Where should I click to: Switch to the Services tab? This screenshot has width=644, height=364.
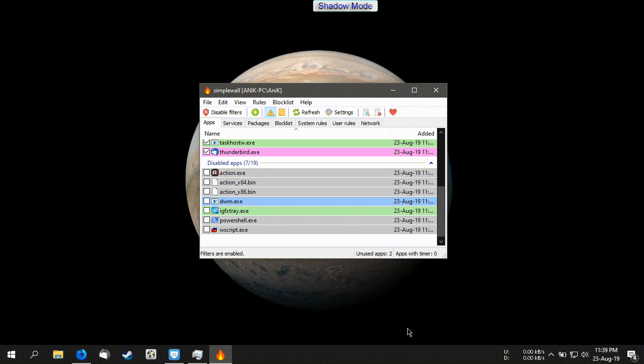coord(233,123)
